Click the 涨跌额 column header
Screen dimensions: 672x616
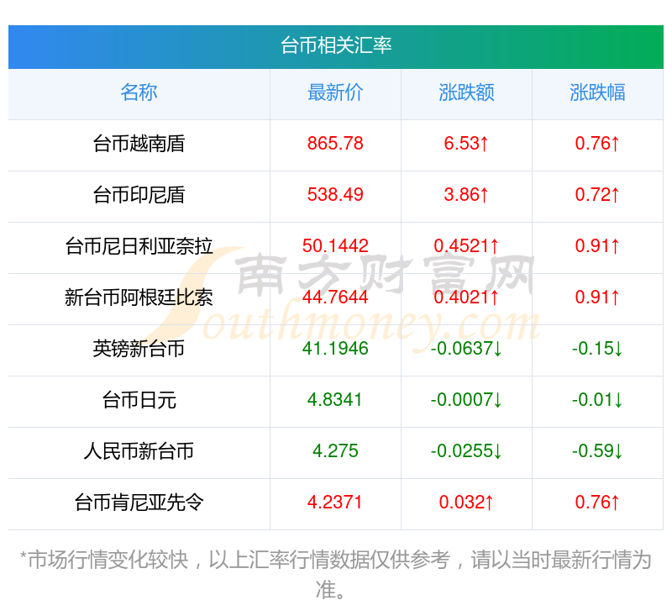(466, 92)
